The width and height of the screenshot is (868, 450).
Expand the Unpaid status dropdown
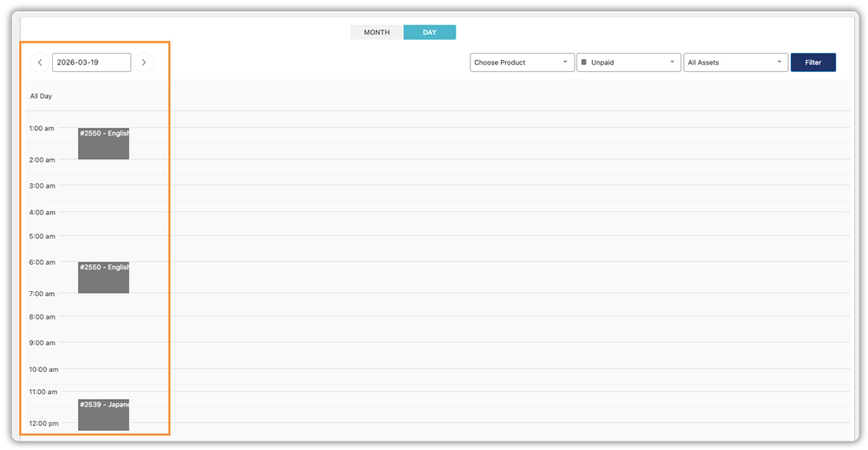(x=628, y=63)
